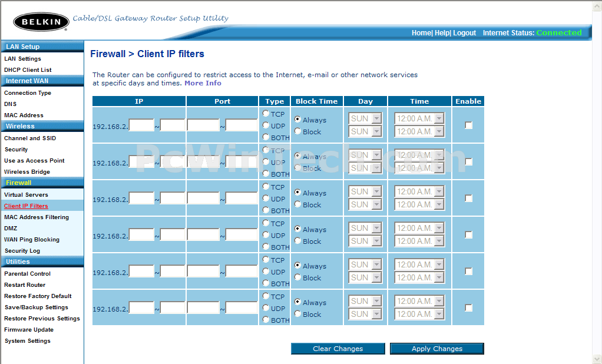Select Client IP Filters in sidebar
This screenshot has width=602, height=364.
26,206
